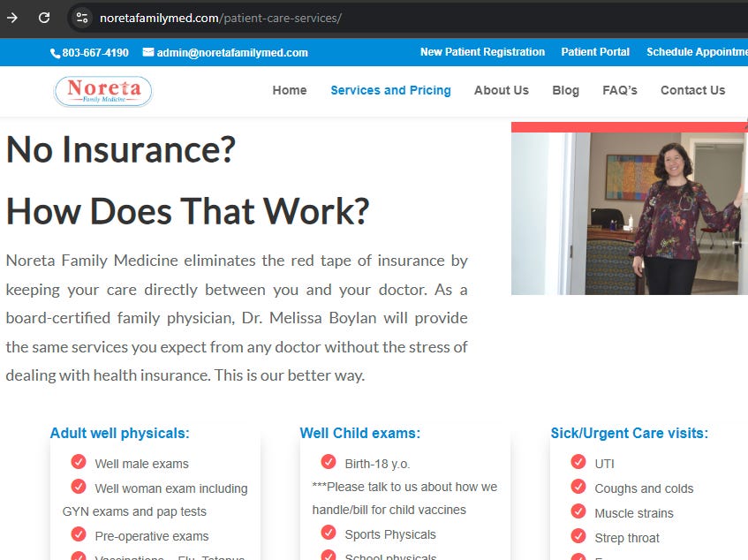The width and height of the screenshot is (748, 560).
Task: Click the "Well Child exams:" heading
Action: [360, 433]
